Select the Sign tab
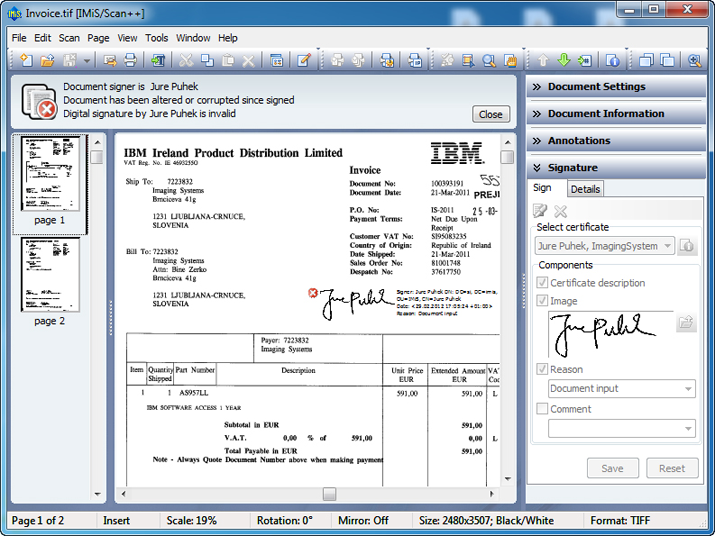The width and height of the screenshot is (715, 536). (x=542, y=187)
